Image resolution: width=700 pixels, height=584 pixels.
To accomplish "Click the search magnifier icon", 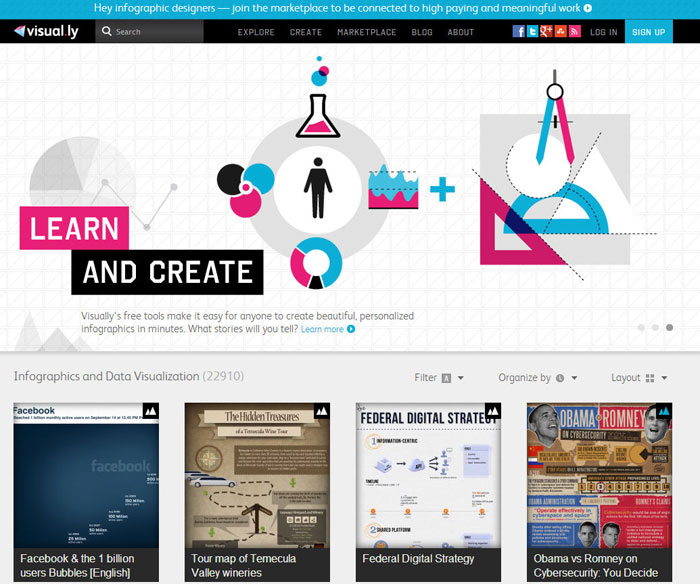I will point(108,32).
